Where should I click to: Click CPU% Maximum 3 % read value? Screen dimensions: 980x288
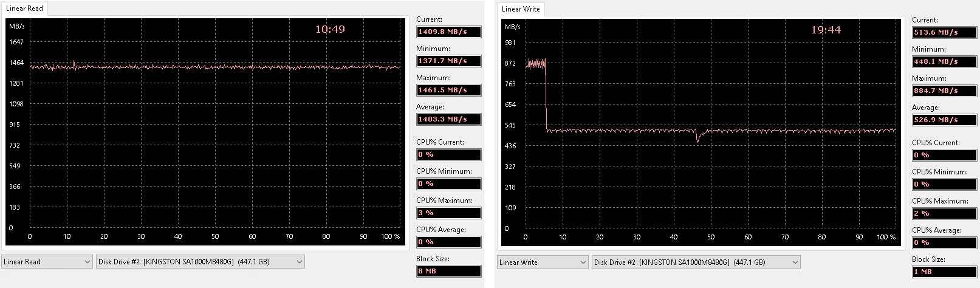(448, 213)
